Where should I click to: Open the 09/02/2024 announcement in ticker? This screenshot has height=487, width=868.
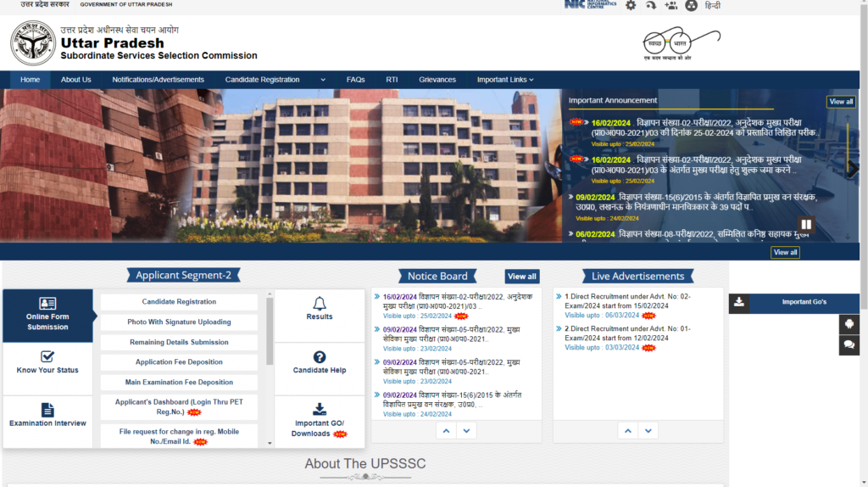[697, 202]
